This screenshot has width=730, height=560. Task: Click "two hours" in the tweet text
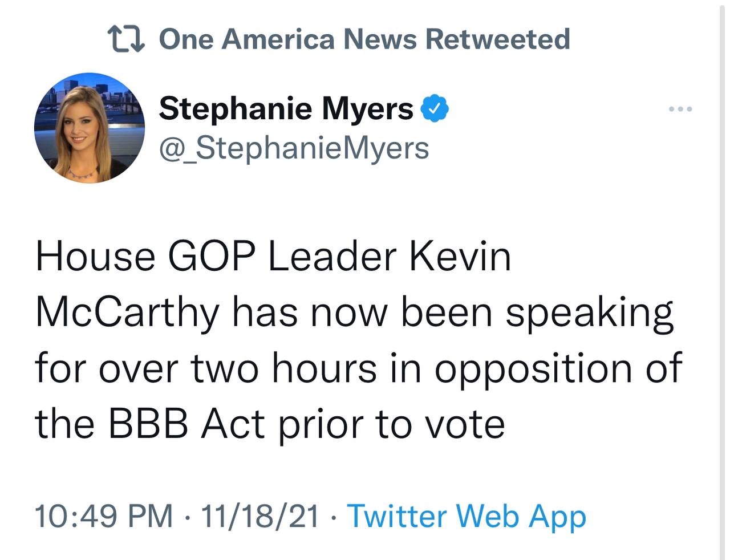[283, 369]
